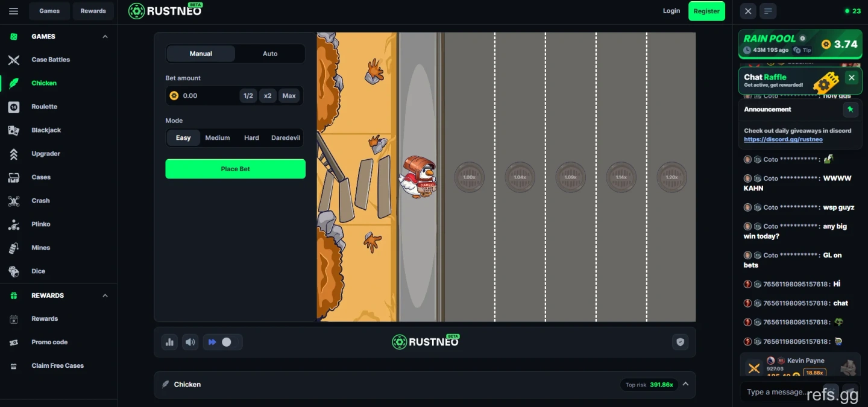This screenshot has width=868, height=407.
Task: Switch to the Auto betting tab
Action: 270,54
